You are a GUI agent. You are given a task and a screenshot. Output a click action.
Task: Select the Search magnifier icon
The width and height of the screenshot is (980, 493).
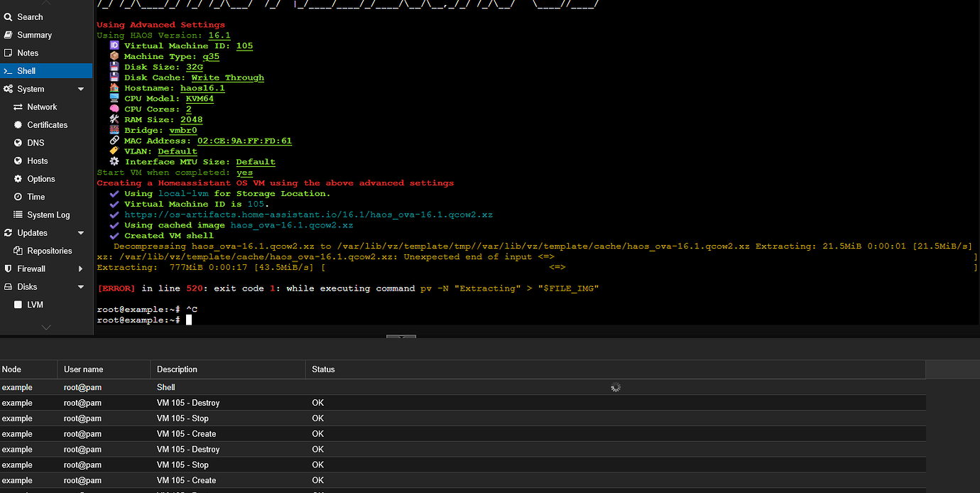[8, 16]
